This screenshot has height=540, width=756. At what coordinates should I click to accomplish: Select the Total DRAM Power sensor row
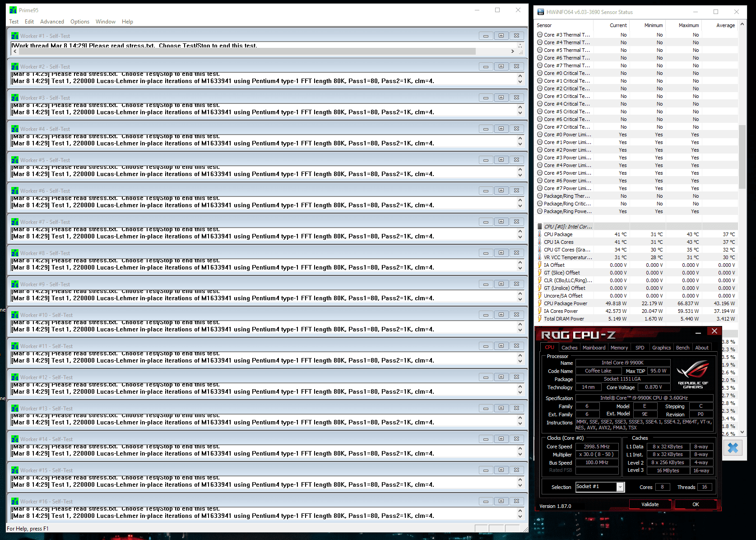636,319
